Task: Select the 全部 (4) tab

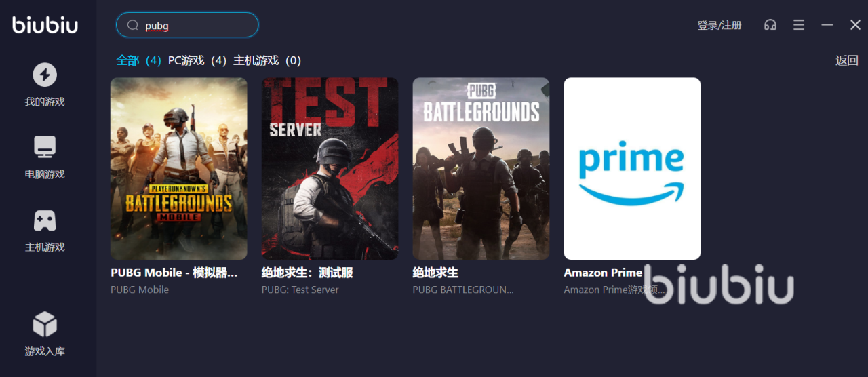Action: tap(138, 60)
